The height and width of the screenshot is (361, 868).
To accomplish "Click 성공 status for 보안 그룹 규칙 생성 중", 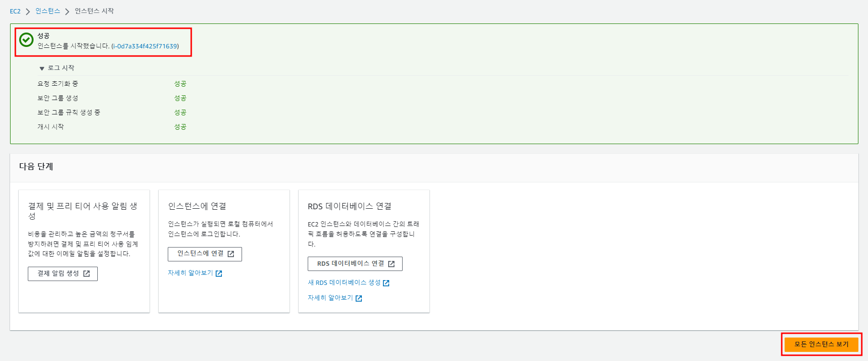I will point(180,113).
